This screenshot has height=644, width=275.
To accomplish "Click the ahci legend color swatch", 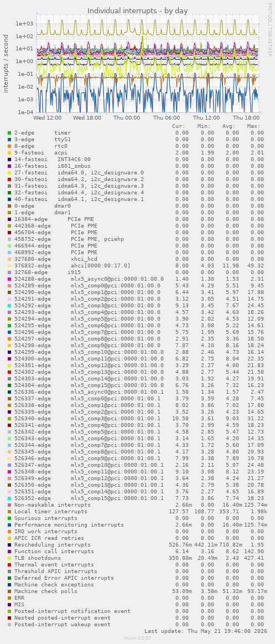I will coord(9,265).
